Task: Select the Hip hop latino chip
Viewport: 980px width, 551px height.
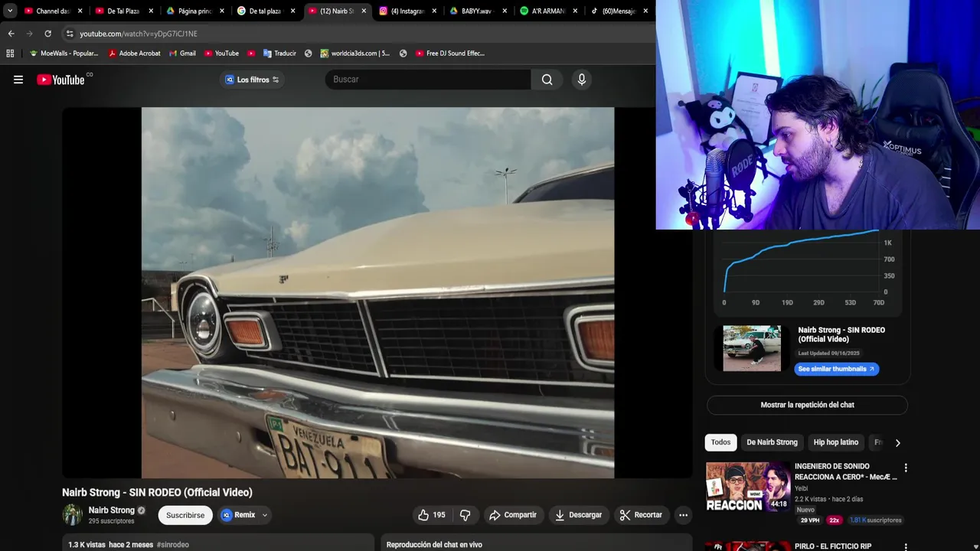Action: pos(835,442)
